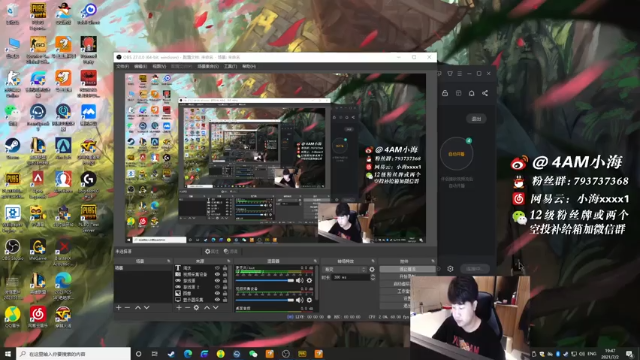The width and height of the screenshot is (640, 360).
Task: Open the View menu in OBS
Action: pyautogui.click(x=159, y=66)
